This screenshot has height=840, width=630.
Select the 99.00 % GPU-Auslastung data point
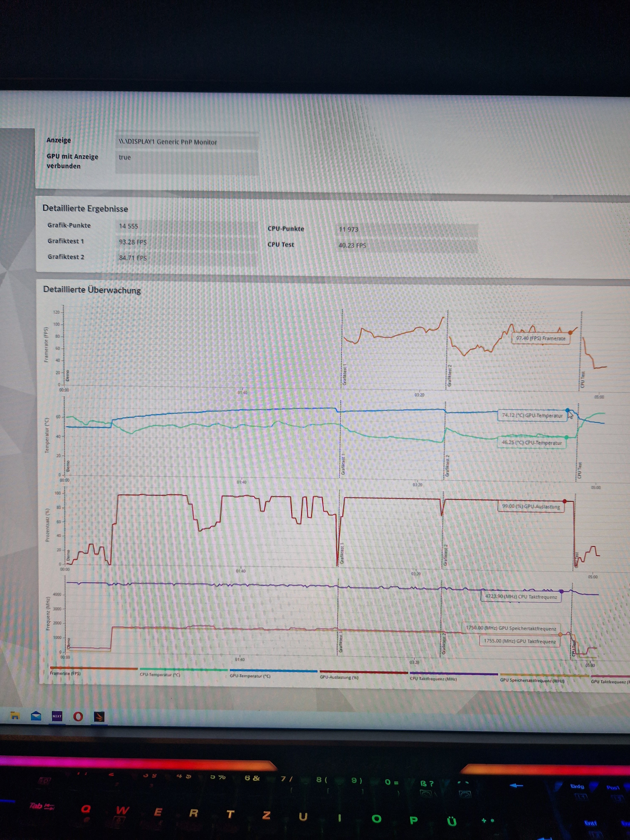tap(564, 501)
